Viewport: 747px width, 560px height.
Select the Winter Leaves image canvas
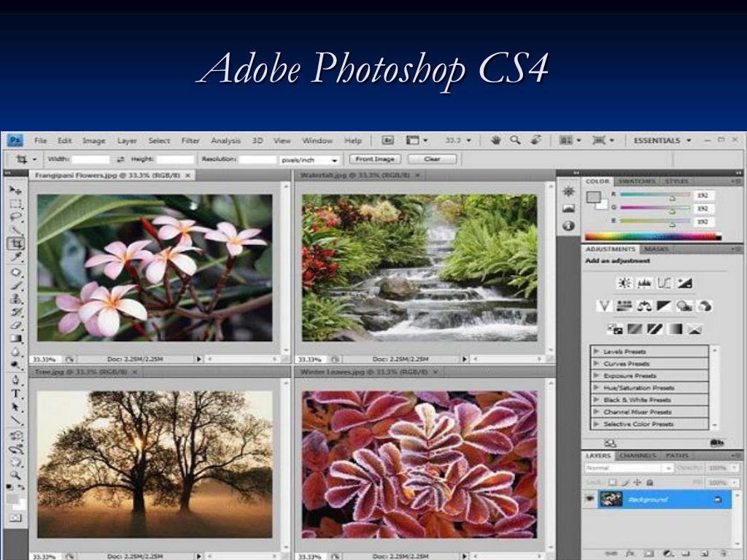click(x=419, y=464)
